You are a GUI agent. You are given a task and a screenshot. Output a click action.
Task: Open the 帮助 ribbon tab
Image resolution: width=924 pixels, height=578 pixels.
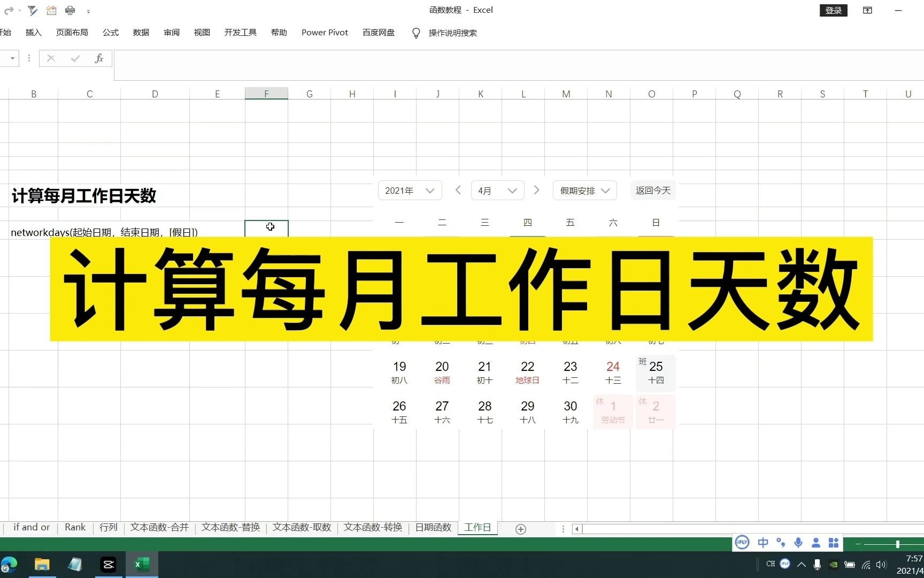click(279, 33)
